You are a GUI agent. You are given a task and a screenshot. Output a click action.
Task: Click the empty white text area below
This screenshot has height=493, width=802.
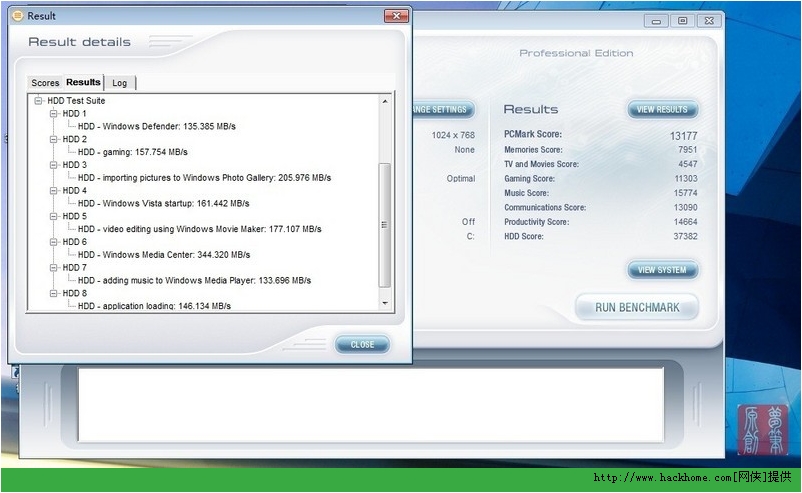[371, 404]
